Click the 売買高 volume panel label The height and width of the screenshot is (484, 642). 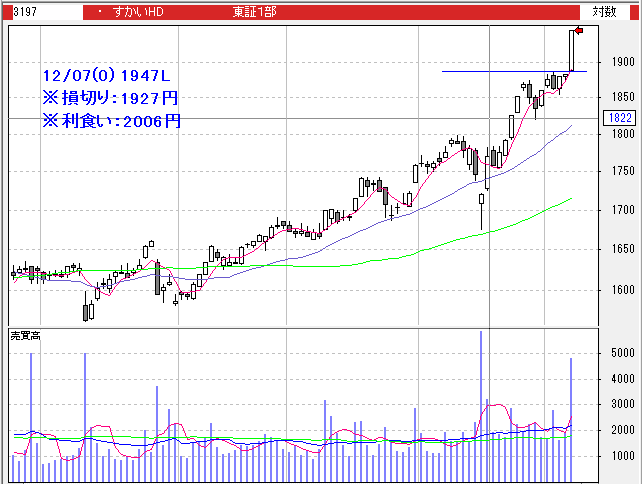26,333
